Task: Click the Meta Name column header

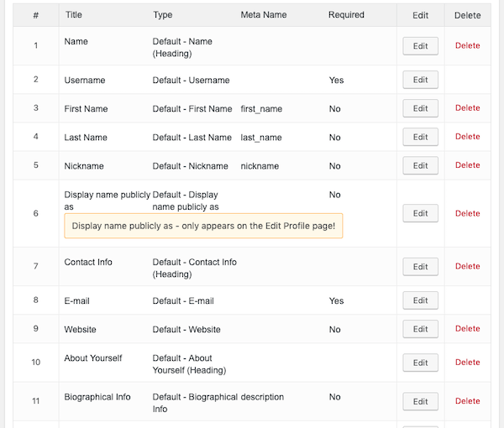Action: click(264, 15)
